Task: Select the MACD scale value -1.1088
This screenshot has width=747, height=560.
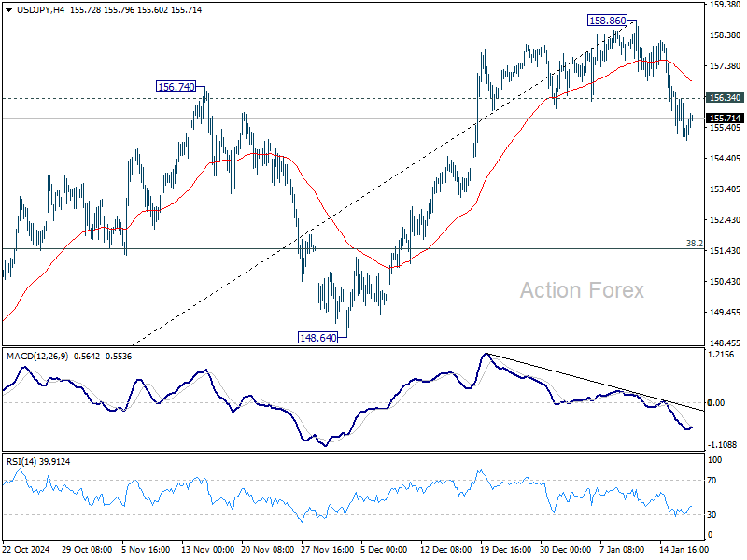Action: pos(722,445)
